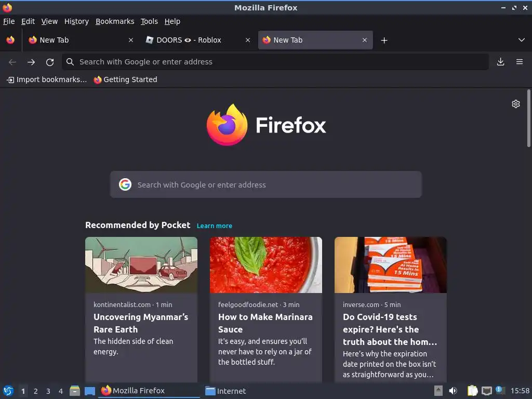The width and height of the screenshot is (532, 399).
Task: Close the first New Tab
Action: click(131, 40)
